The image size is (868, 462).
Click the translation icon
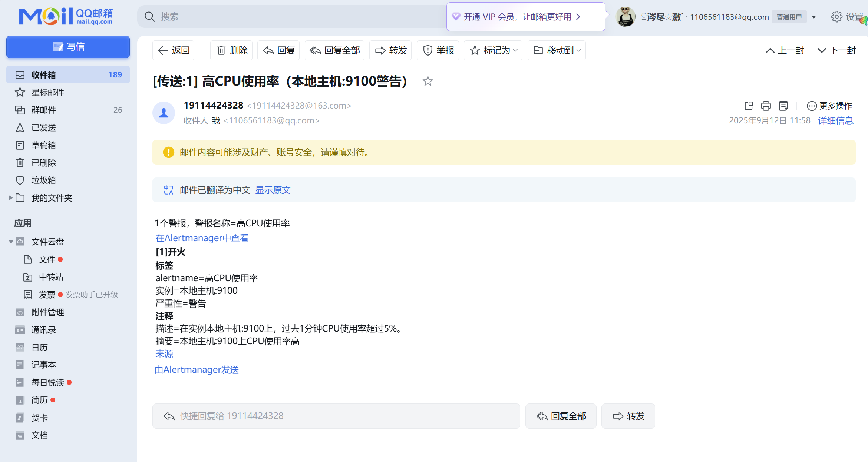169,190
